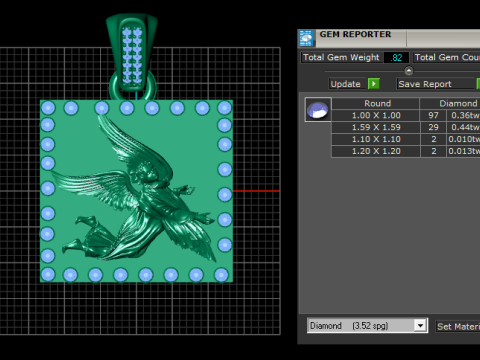Click the 0.44tw weight cell

click(x=464, y=127)
